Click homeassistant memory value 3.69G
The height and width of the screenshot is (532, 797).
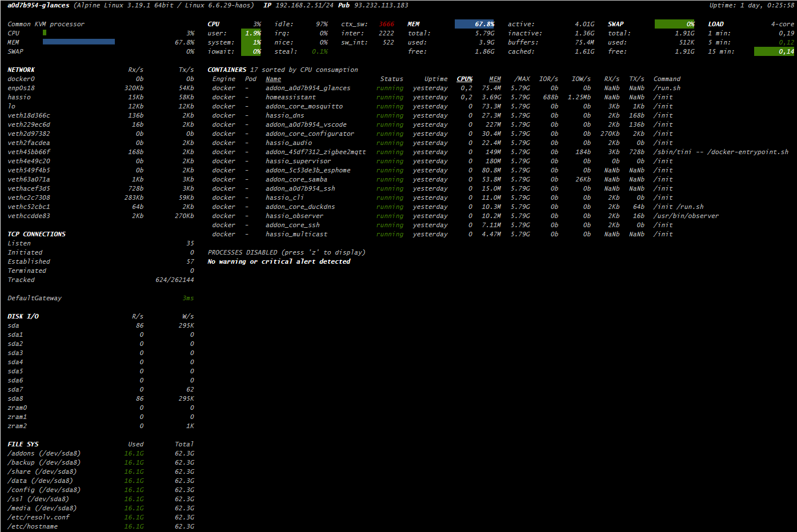[491, 97]
